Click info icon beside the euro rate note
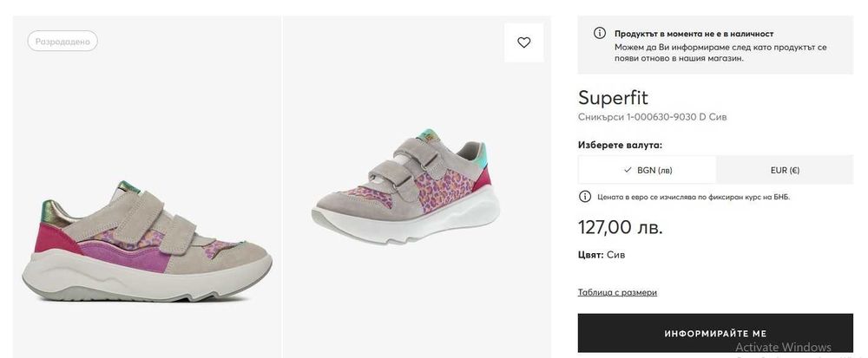 [x=585, y=197]
